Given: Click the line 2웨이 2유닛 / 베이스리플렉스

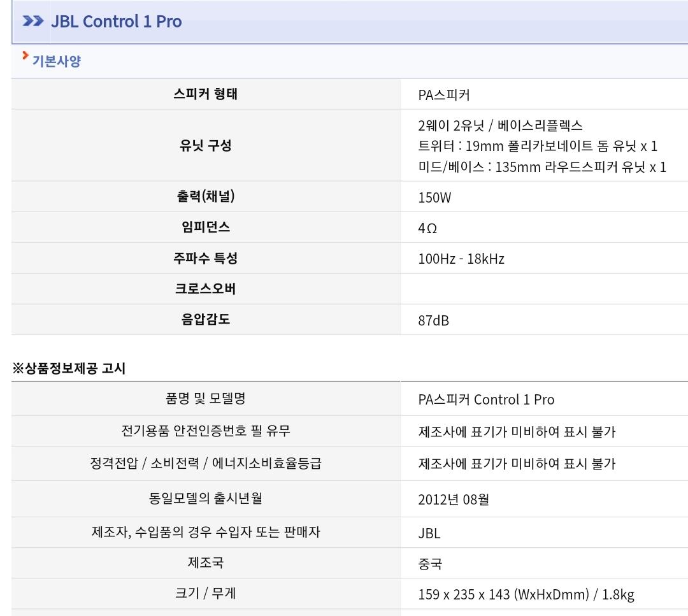Looking at the screenshot, I should point(500,125).
